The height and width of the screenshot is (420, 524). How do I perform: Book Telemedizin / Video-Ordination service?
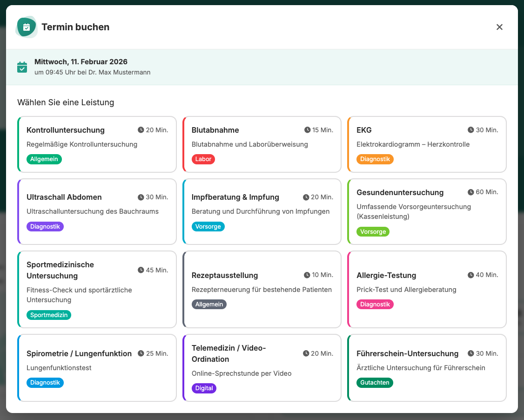pos(262,367)
